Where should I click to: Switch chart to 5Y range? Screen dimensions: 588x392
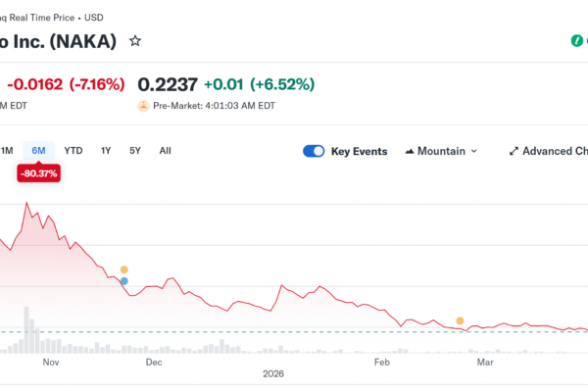[135, 151]
